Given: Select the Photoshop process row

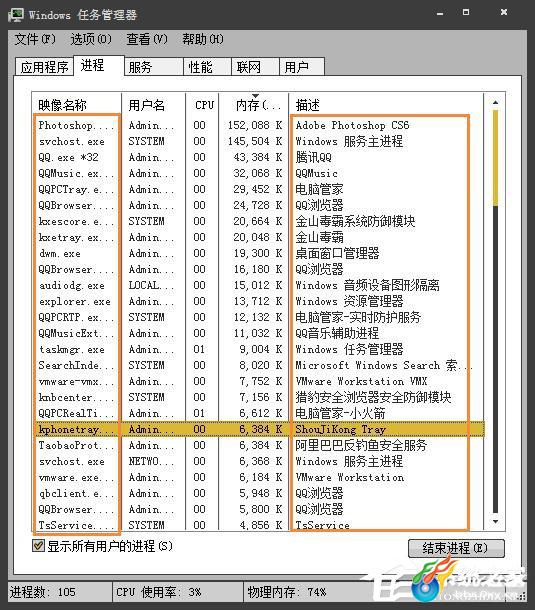Looking at the screenshot, I should 258,125.
